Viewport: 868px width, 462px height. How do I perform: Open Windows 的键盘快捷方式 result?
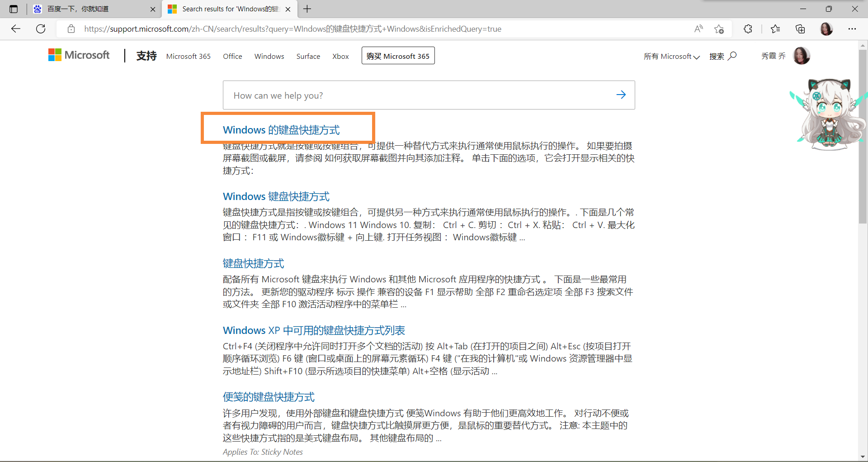281,130
